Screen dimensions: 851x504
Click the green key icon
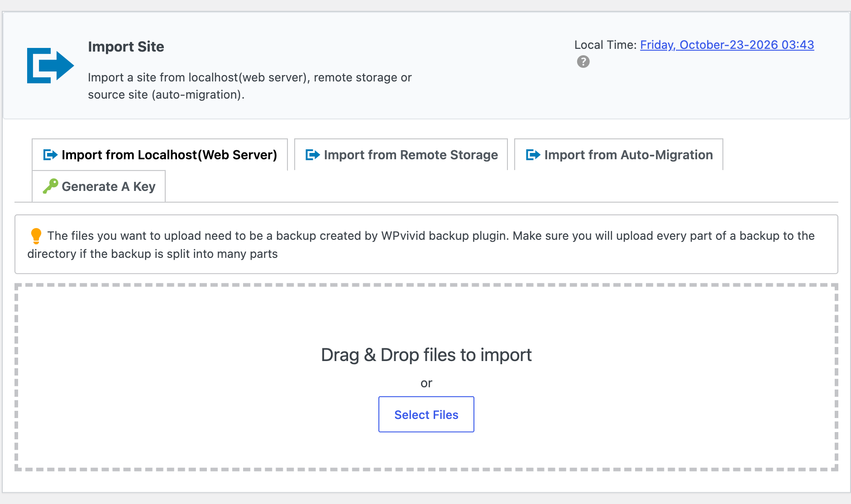[x=50, y=186]
